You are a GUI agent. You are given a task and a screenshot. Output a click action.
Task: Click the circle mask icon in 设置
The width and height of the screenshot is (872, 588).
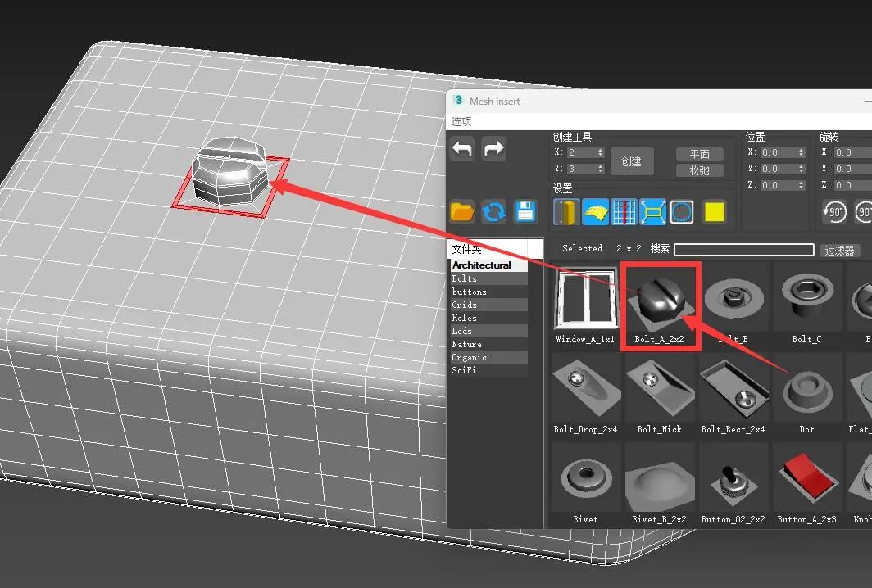[683, 211]
